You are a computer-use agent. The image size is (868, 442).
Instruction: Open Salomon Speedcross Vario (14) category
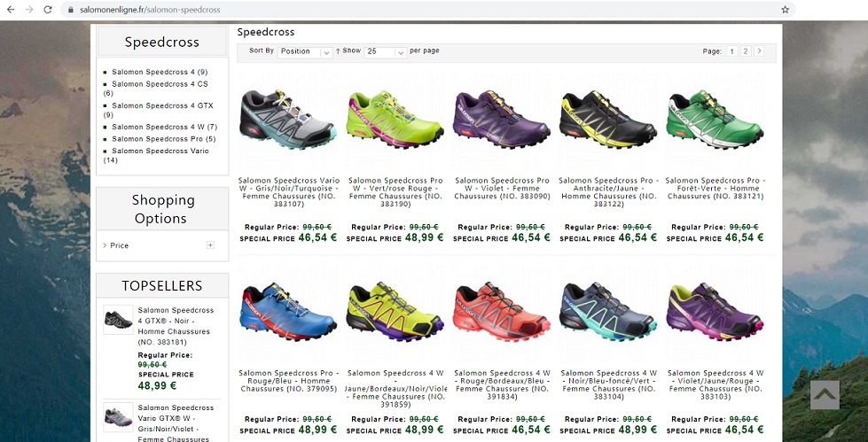[157, 155]
